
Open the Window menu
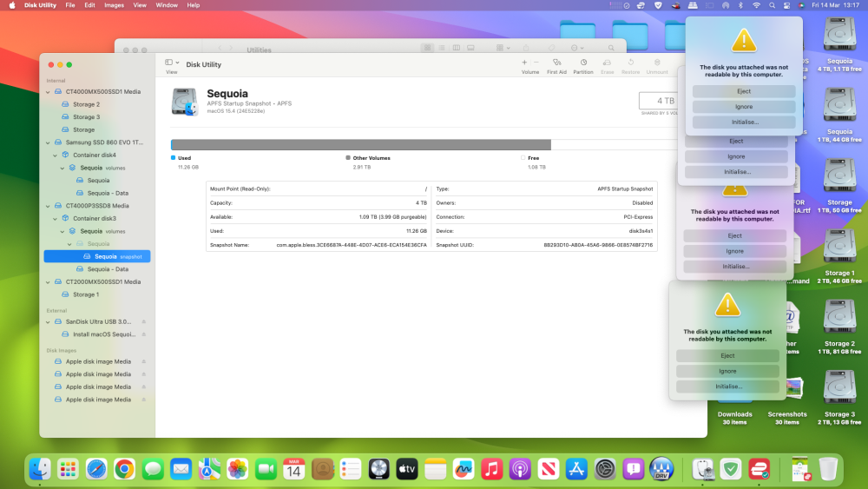point(167,5)
